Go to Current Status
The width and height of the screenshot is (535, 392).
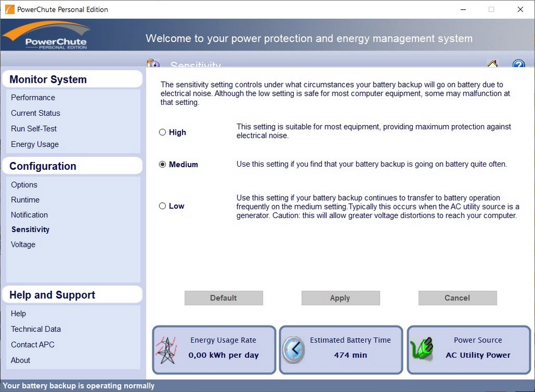36,113
